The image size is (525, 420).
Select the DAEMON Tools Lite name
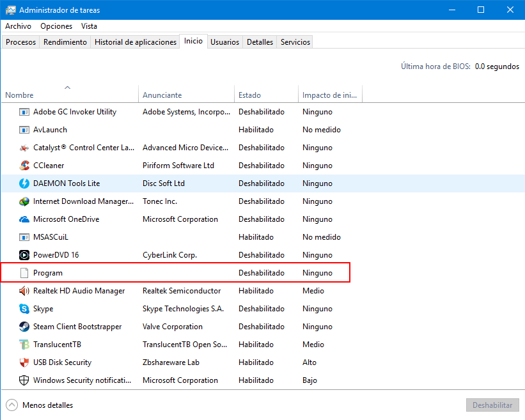pyautogui.click(x=67, y=183)
